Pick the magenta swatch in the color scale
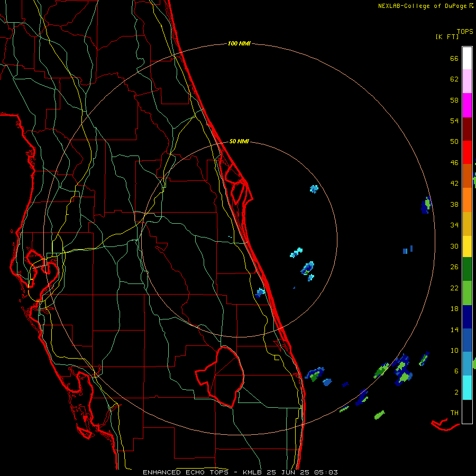Screen dimensions: 476x476 tap(467, 105)
